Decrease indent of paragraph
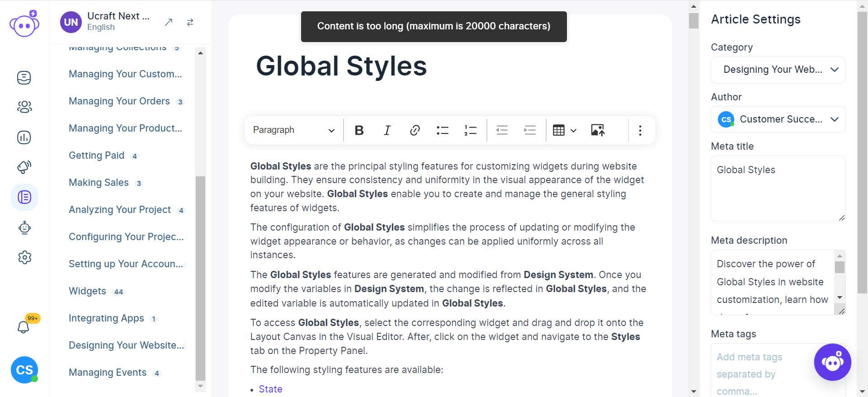Screen dimensions: 868x397 502,130
